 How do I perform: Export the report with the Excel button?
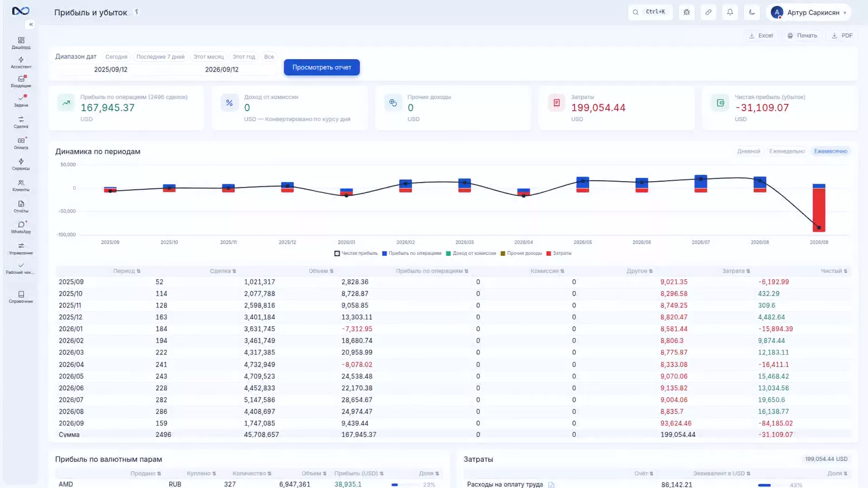(761, 36)
